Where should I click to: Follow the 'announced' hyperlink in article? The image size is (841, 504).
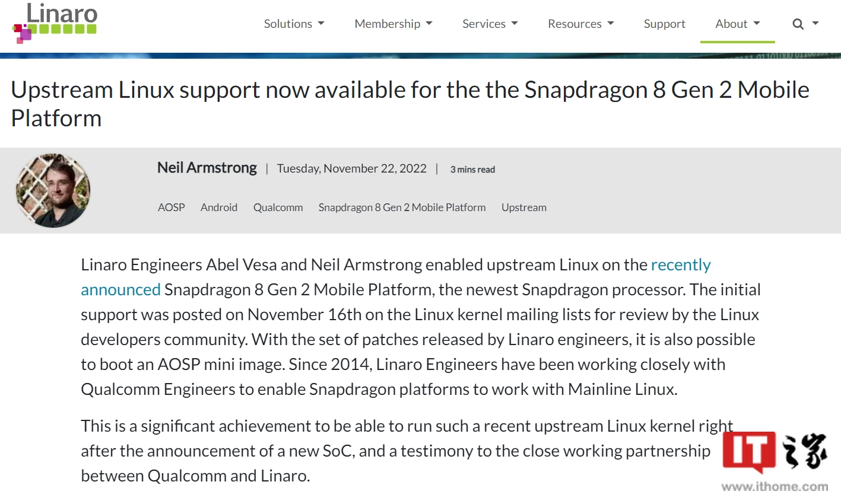click(x=120, y=289)
